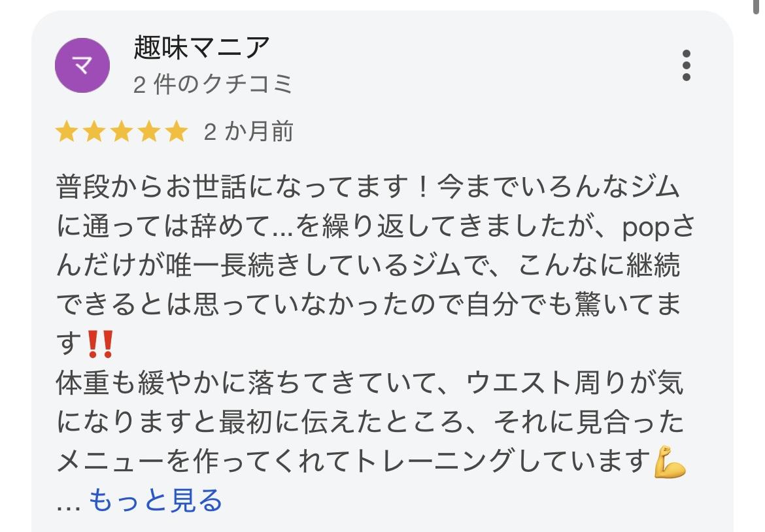Screen dimensions: 765x532
Task: Click the third rating star
Action: pos(121,133)
